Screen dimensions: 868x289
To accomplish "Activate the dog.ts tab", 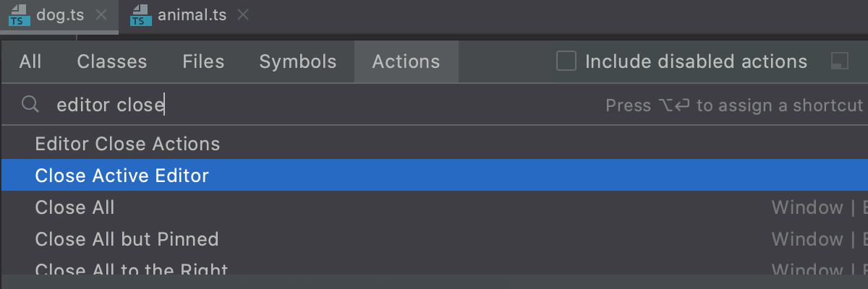I will click(60, 15).
